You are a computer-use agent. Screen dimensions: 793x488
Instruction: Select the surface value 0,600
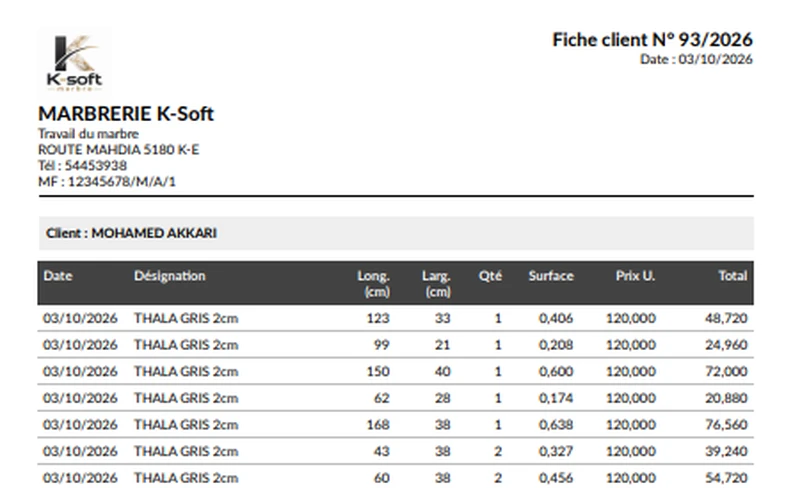[x=556, y=372]
